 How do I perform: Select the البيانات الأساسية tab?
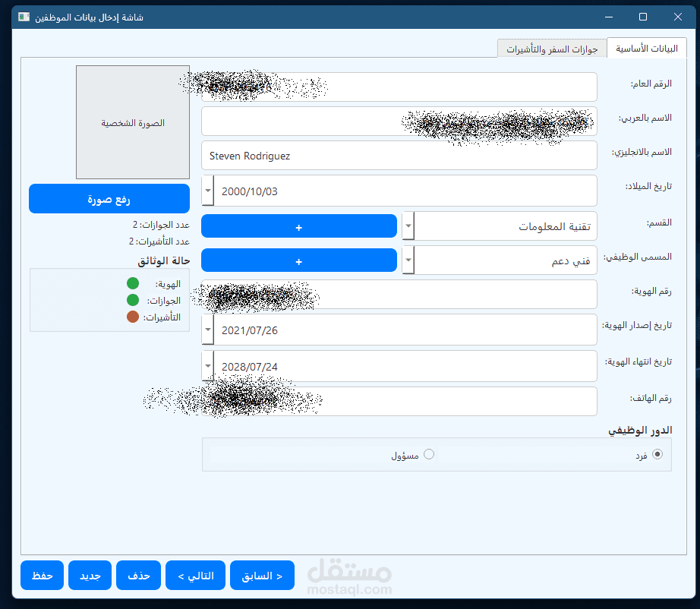(x=647, y=47)
